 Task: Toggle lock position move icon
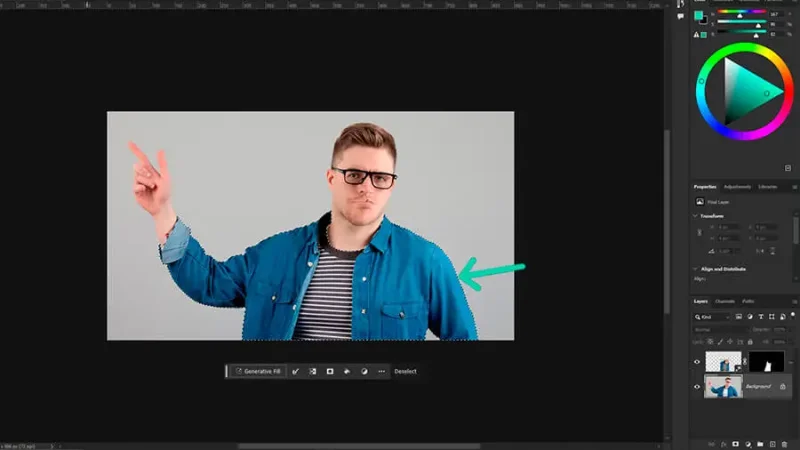tap(730, 342)
